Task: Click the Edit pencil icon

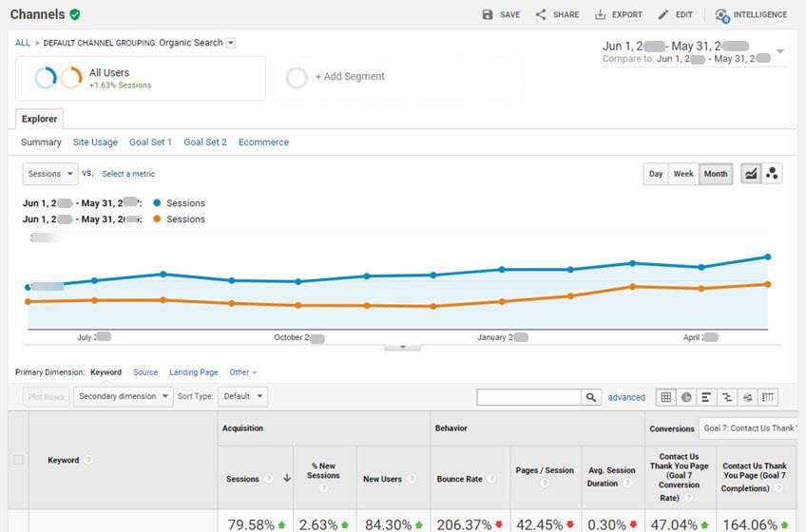Action: (663, 14)
